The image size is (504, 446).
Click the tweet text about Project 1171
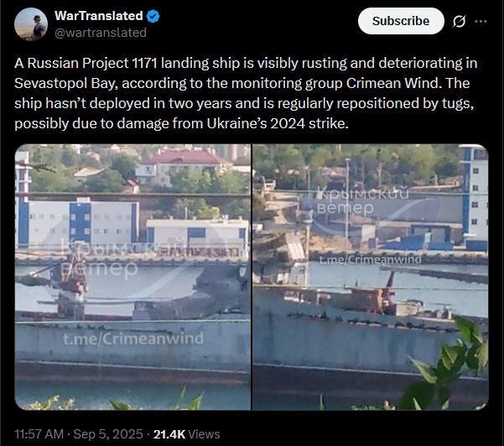[x=246, y=93]
